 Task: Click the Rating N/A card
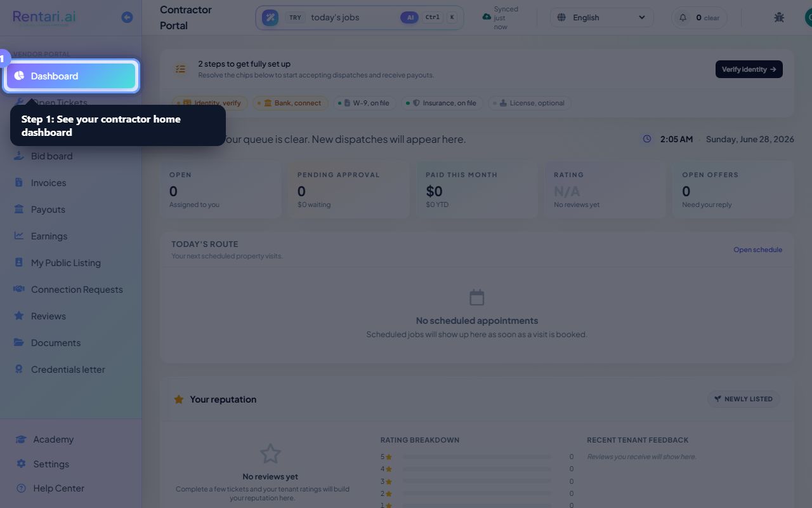pyautogui.click(x=605, y=189)
